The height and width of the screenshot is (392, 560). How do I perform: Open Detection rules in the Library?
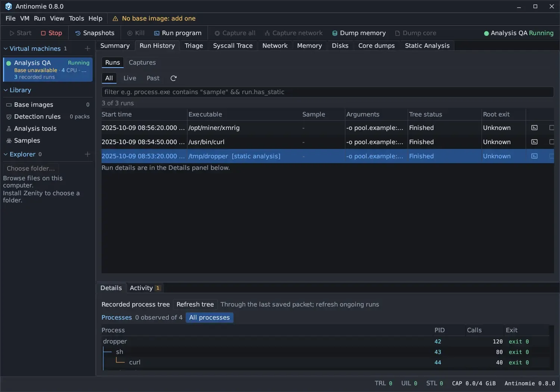pyautogui.click(x=48, y=116)
